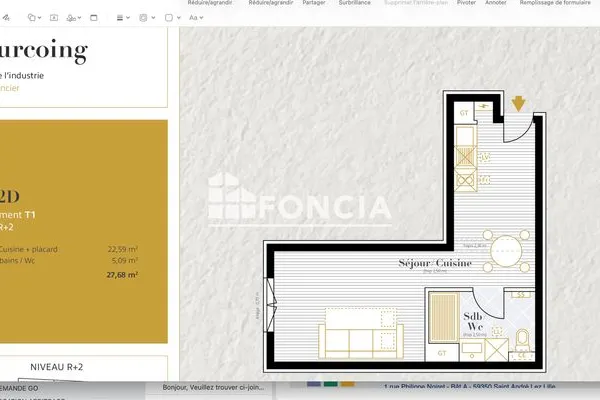Image resolution: width=600 pixels, height=400 pixels.
Task: Open the fill color dropdown
Action: coord(172,18)
